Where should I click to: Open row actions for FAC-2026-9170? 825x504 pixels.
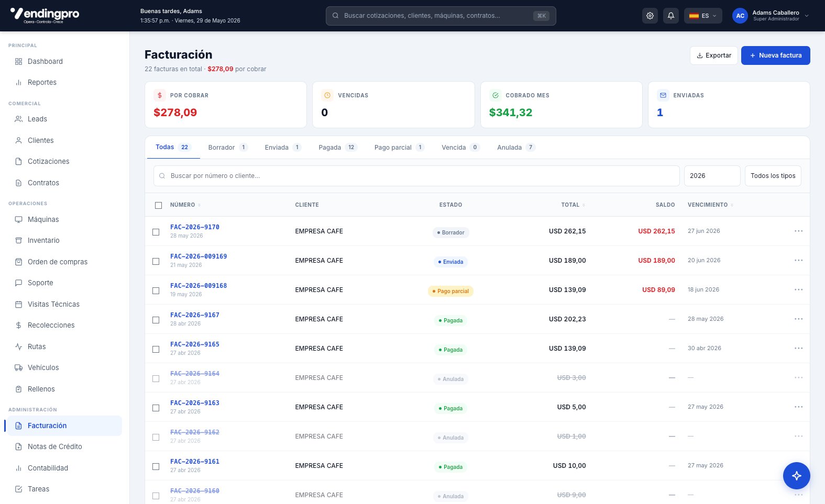coord(798,231)
